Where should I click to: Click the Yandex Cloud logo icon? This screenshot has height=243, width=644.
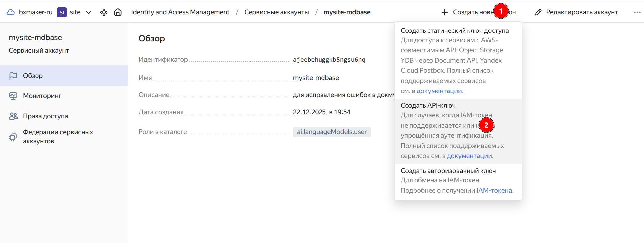pyautogui.click(x=11, y=12)
